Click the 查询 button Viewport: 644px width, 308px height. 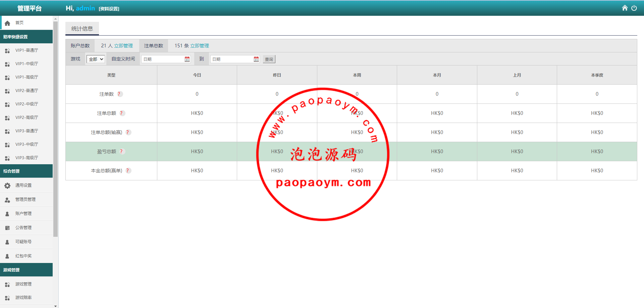click(x=269, y=59)
